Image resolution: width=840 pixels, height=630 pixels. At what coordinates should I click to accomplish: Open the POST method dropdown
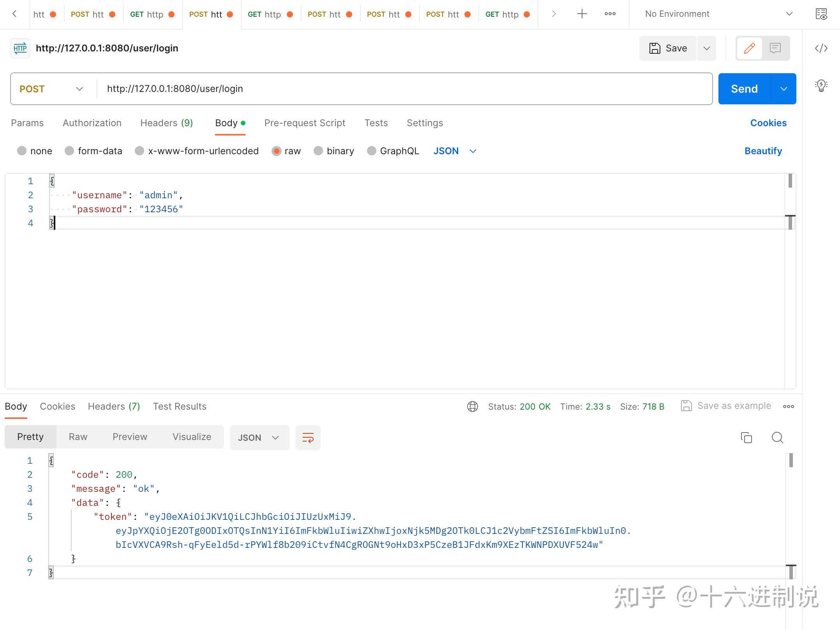(x=51, y=89)
